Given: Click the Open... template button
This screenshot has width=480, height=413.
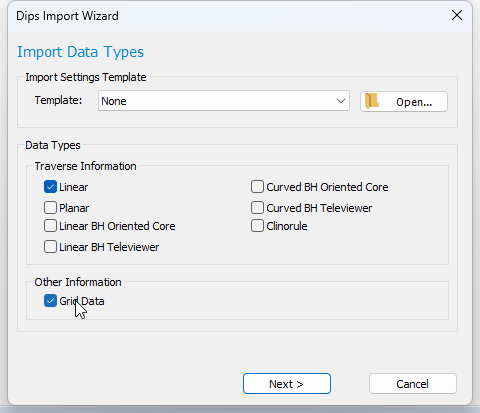Looking at the screenshot, I should point(404,102).
